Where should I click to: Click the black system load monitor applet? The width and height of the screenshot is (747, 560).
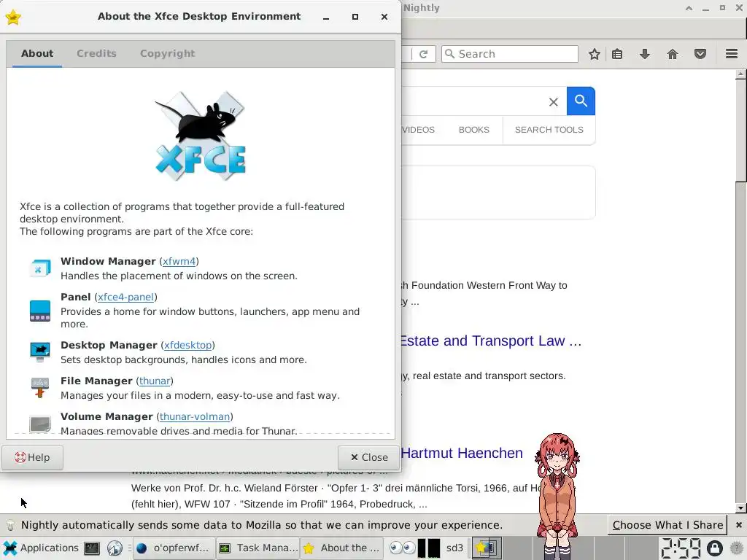(429, 548)
